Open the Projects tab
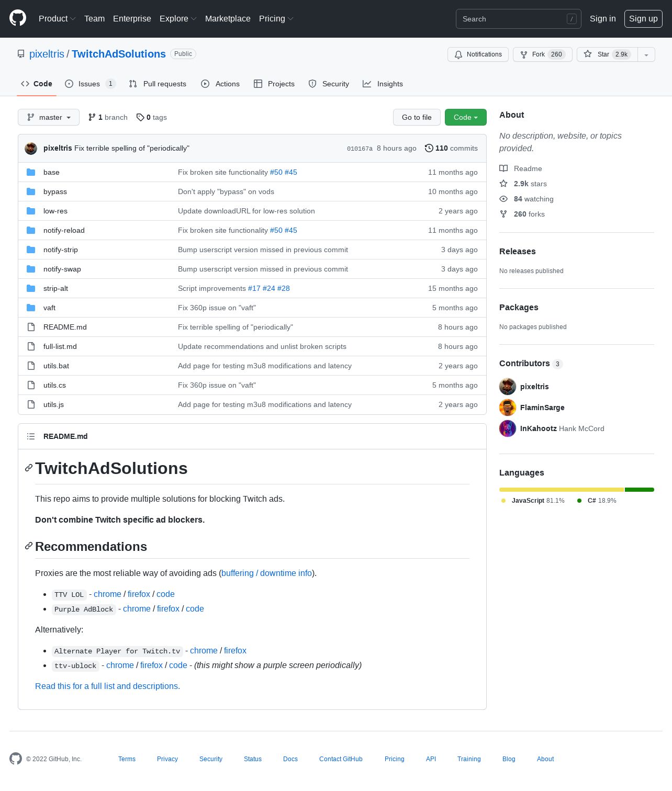Viewport: 672px width, 791px height. point(274,84)
